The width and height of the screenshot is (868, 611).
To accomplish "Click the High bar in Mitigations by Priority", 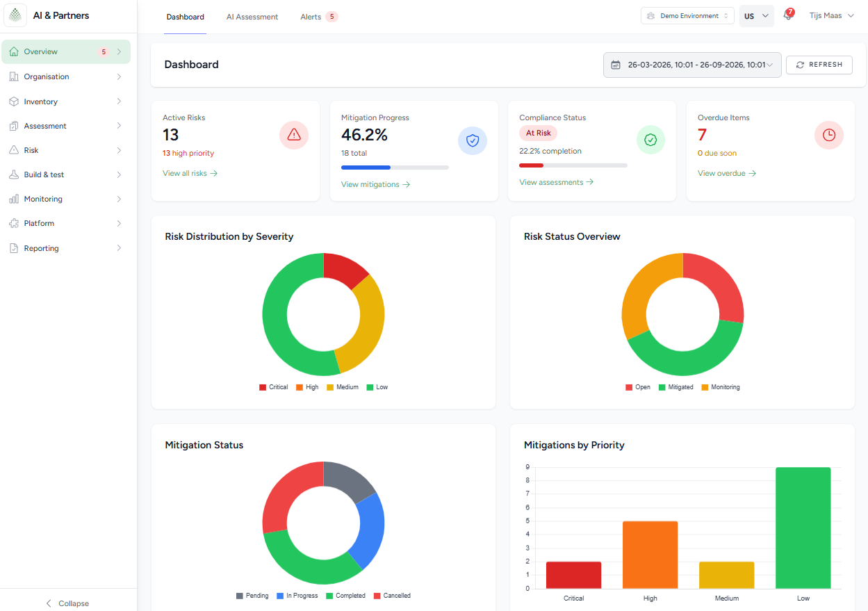I will pos(650,555).
